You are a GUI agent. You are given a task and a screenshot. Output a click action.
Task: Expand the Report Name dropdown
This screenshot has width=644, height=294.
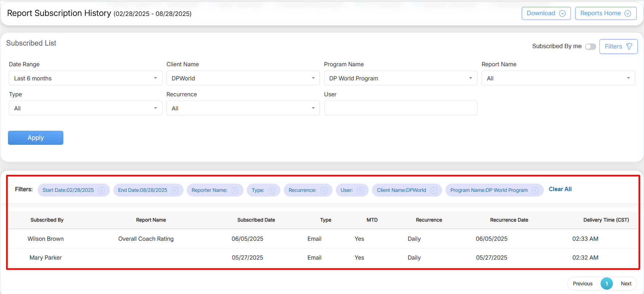tap(558, 78)
